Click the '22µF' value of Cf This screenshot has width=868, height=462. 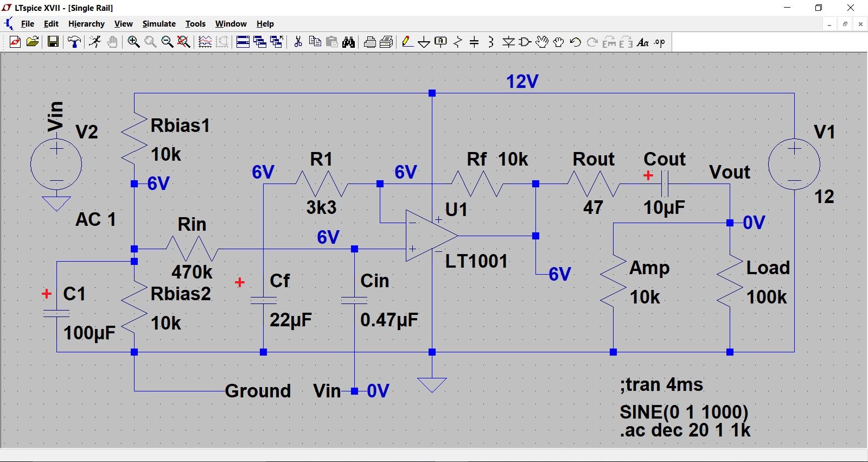click(291, 320)
